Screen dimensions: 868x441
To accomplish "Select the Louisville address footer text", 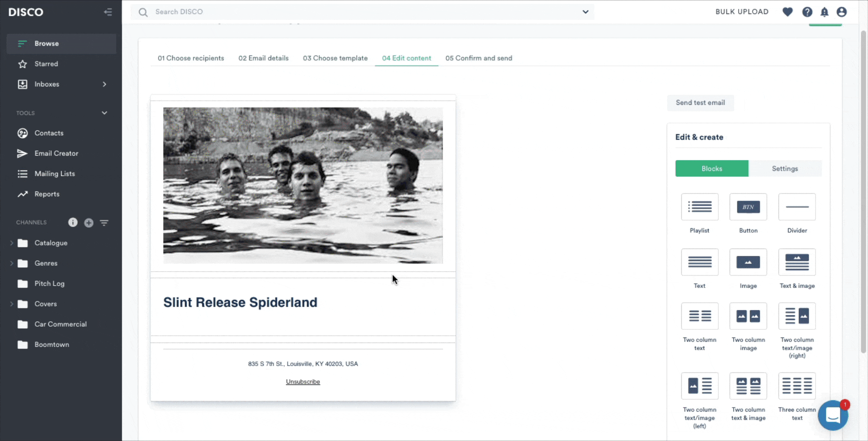I will coord(303,364).
